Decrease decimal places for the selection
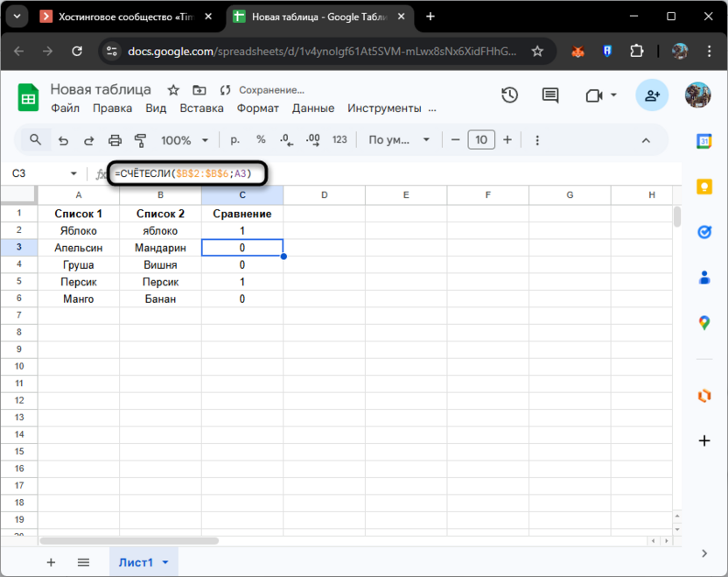728x577 pixels. point(287,139)
